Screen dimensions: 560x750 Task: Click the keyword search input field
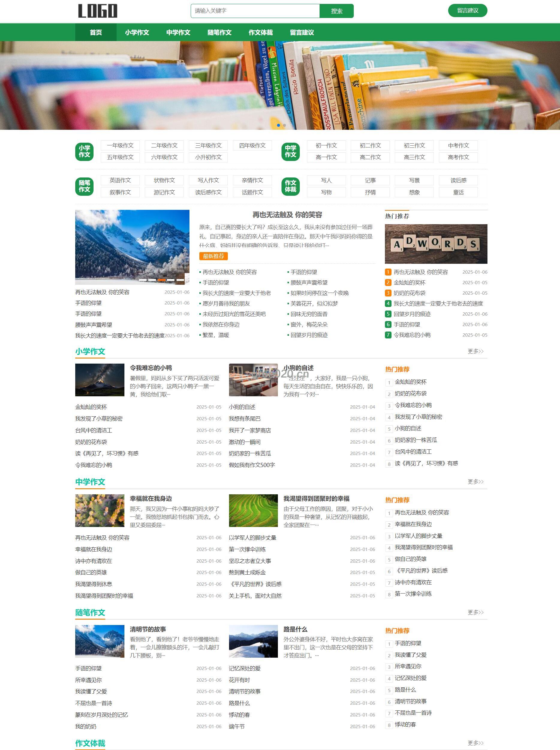255,11
